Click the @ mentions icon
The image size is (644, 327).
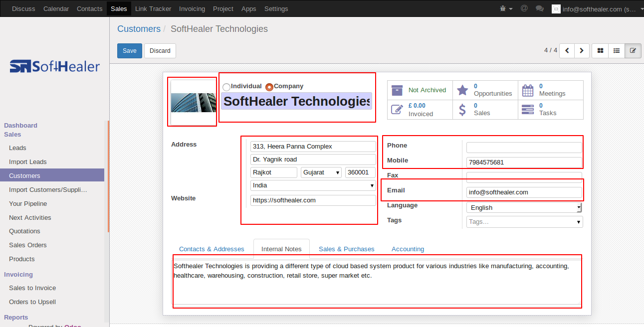(x=524, y=8)
